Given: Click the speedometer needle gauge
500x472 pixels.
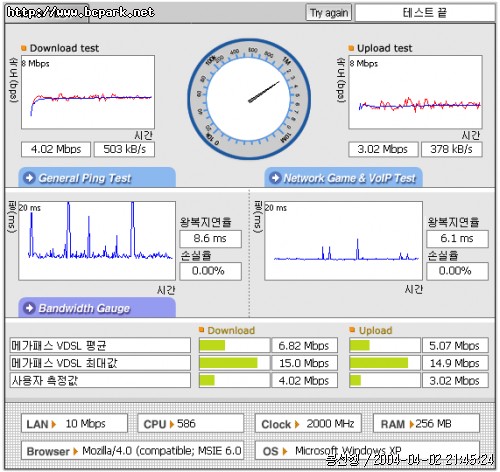Looking at the screenshot, I should tap(249, 99).
